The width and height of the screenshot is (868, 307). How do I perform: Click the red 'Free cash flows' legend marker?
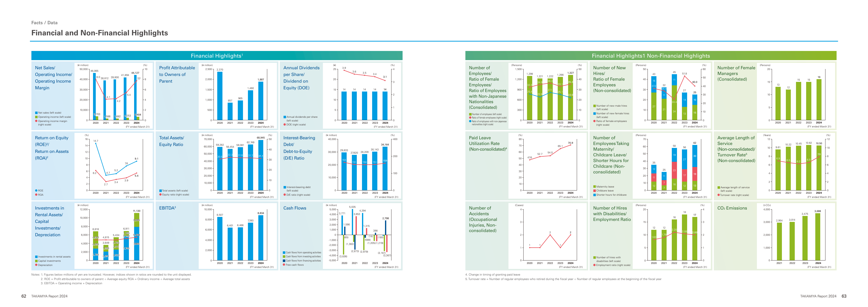[x=284, y=265]
